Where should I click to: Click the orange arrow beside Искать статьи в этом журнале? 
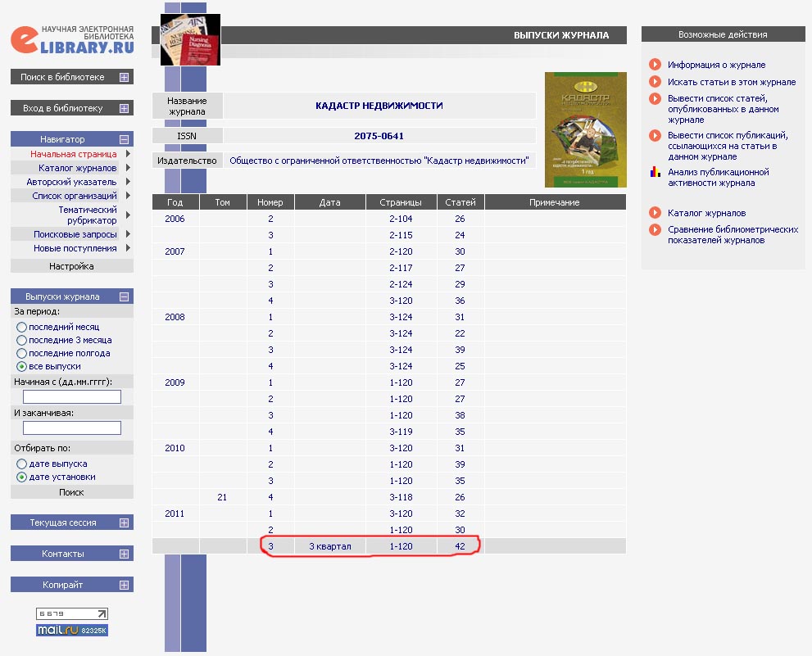pos(655,81)
